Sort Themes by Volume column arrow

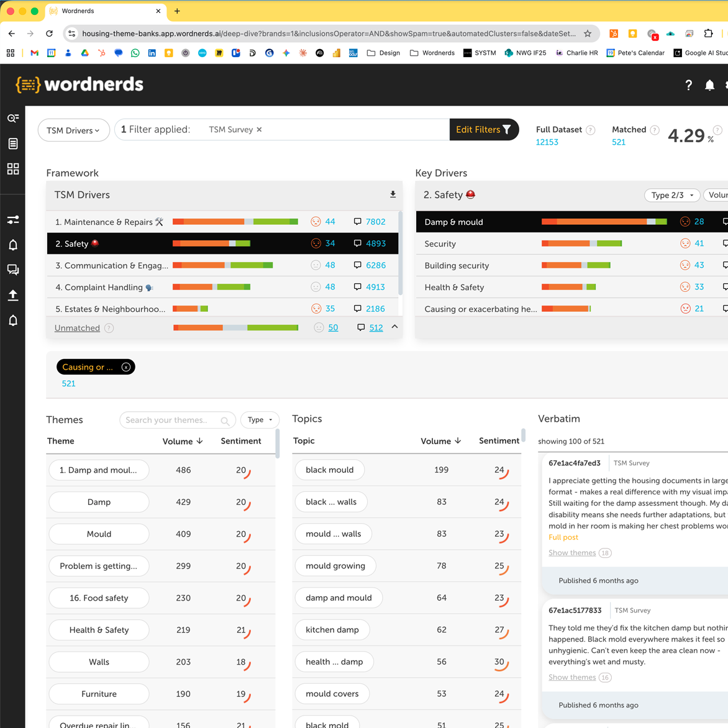coord(199,441)
